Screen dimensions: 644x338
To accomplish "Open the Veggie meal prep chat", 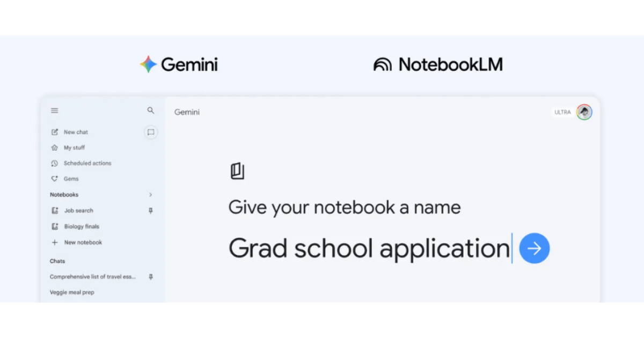I will [x=72, y=292].
